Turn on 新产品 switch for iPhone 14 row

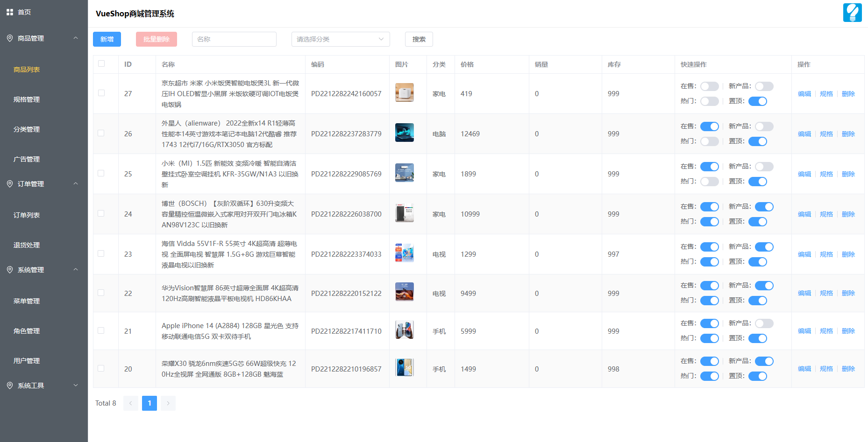(764, 323)
